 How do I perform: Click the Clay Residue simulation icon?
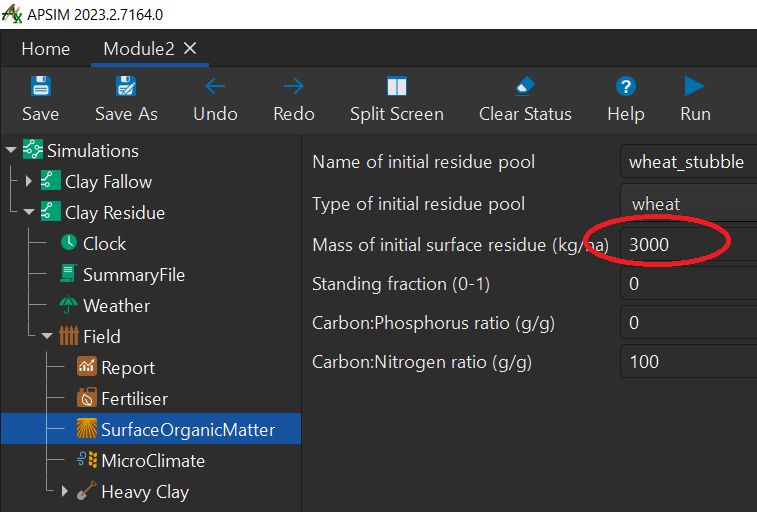click(51, 211)
